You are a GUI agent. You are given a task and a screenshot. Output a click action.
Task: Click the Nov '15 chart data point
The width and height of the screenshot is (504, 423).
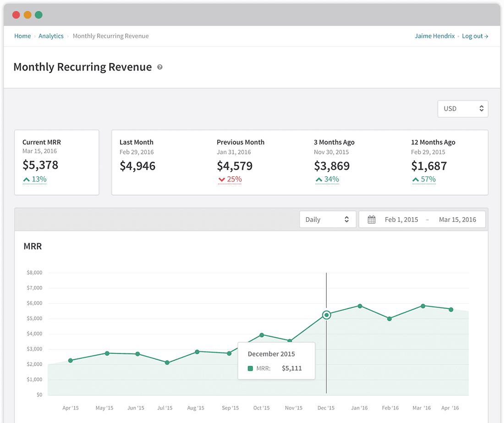click(x=290, y=341)
